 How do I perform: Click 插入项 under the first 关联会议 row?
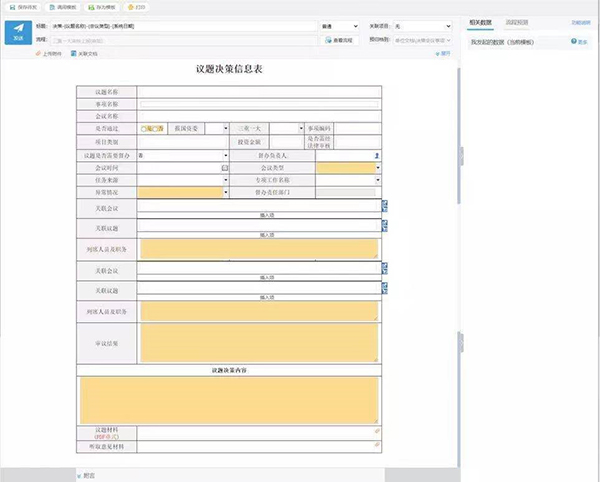[267, 215]
